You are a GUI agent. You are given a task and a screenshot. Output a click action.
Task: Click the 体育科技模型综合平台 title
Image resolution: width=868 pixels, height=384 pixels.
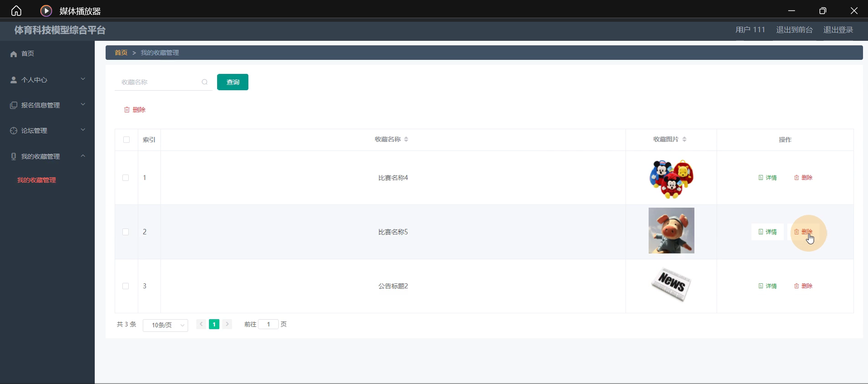60,30
